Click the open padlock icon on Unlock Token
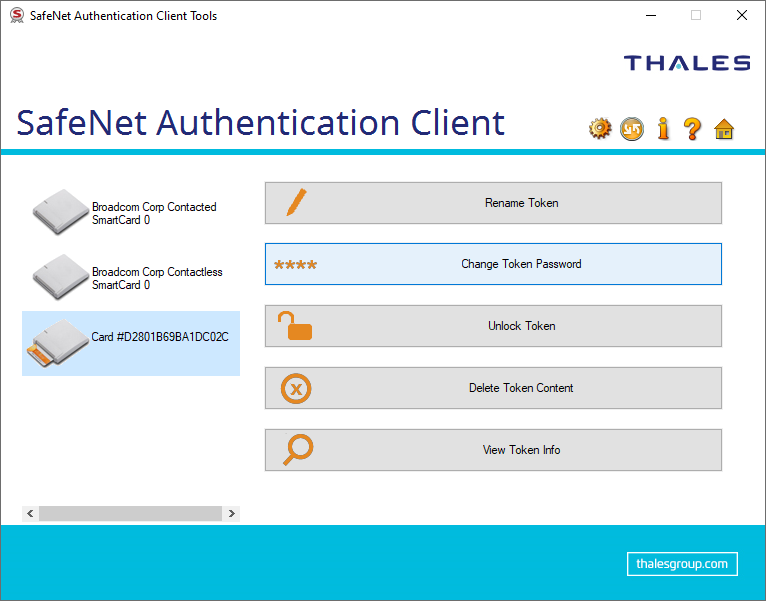The width and height of the screenshot is (766, 601). click(295, 326)
